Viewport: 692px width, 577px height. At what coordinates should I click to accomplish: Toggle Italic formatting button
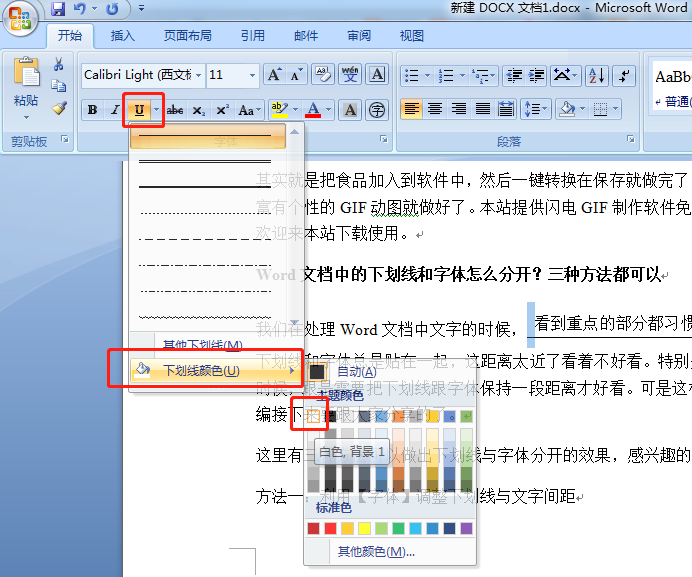[115, 110]
